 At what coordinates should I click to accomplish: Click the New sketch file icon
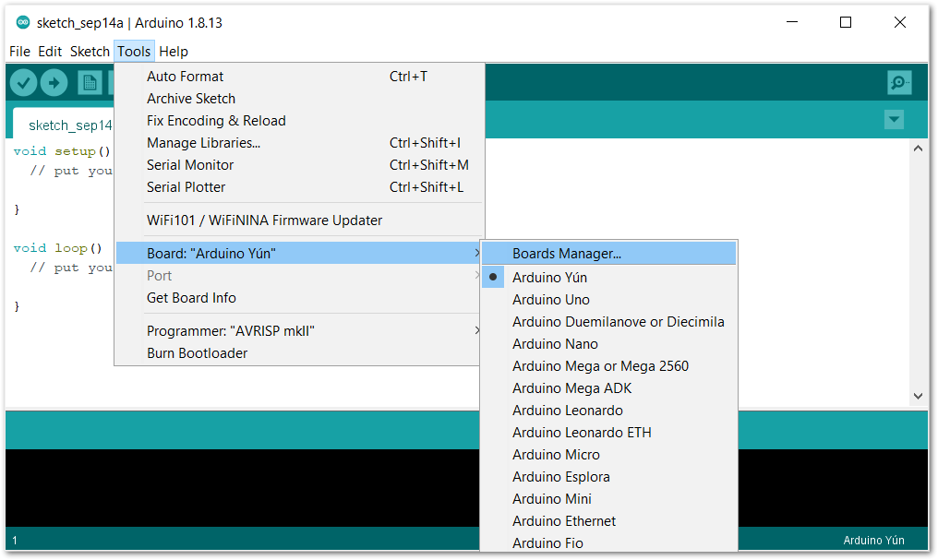90,82
